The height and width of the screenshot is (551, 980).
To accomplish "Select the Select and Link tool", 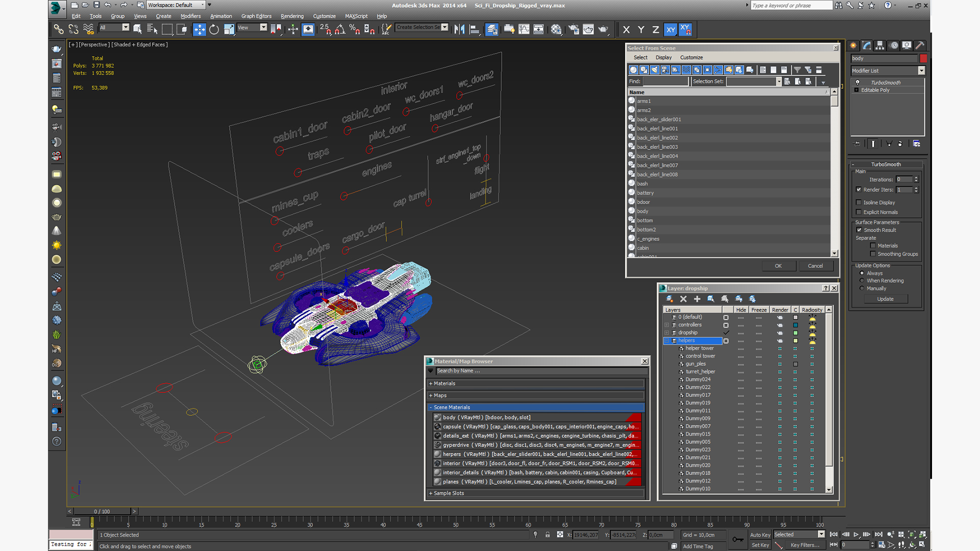I will pos(59,30).
